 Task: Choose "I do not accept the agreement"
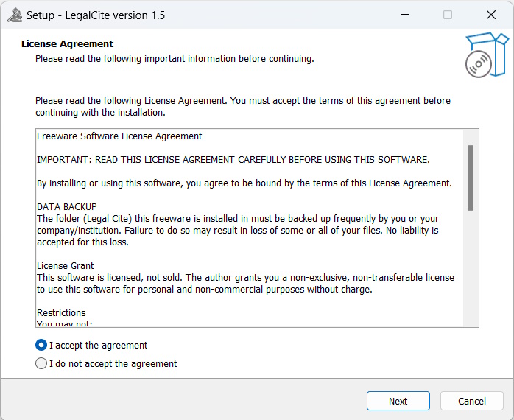[41, 363]
